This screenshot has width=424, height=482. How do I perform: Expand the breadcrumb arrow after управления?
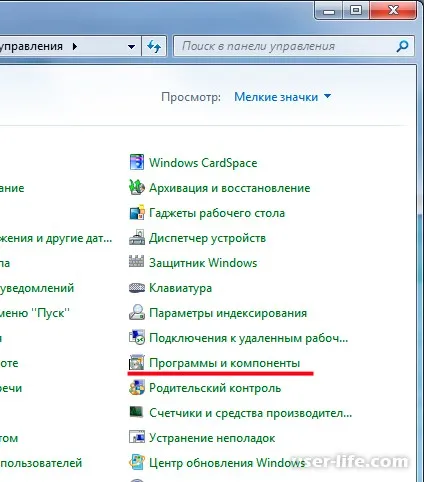(x=75, y=46)
